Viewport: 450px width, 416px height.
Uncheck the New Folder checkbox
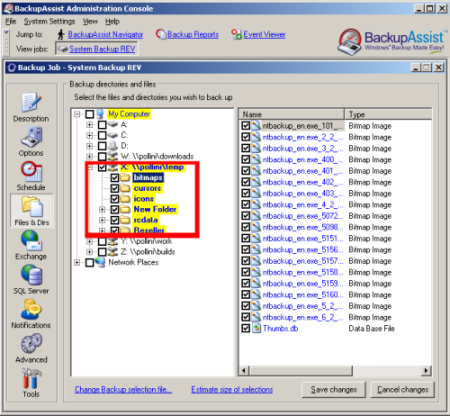[115, 210]
